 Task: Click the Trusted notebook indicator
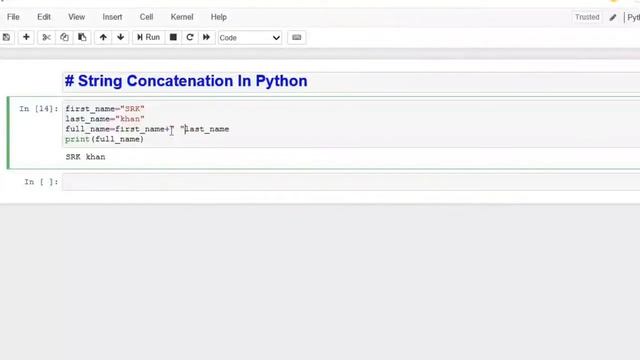click(x=587, y=17)
